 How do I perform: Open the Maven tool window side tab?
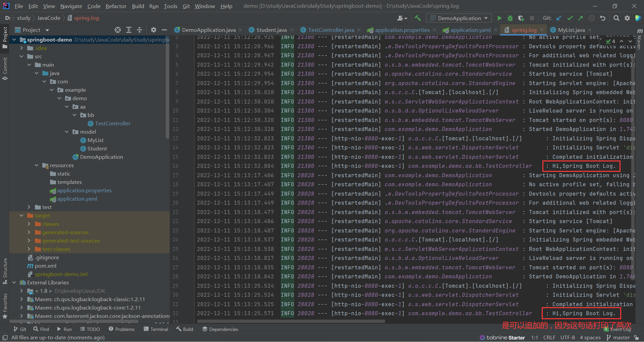pyautogui.click(x=639, y=40)
